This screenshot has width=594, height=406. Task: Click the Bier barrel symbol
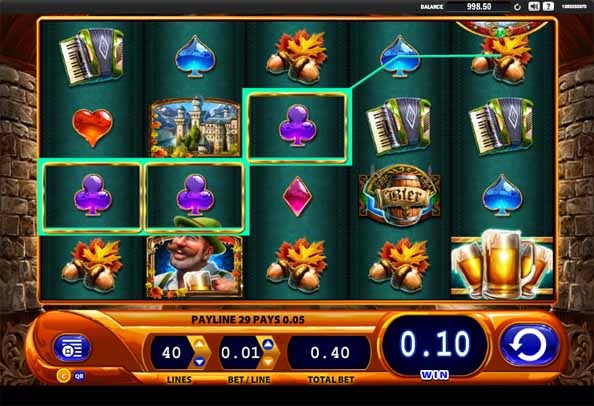(x=399, y=195)
